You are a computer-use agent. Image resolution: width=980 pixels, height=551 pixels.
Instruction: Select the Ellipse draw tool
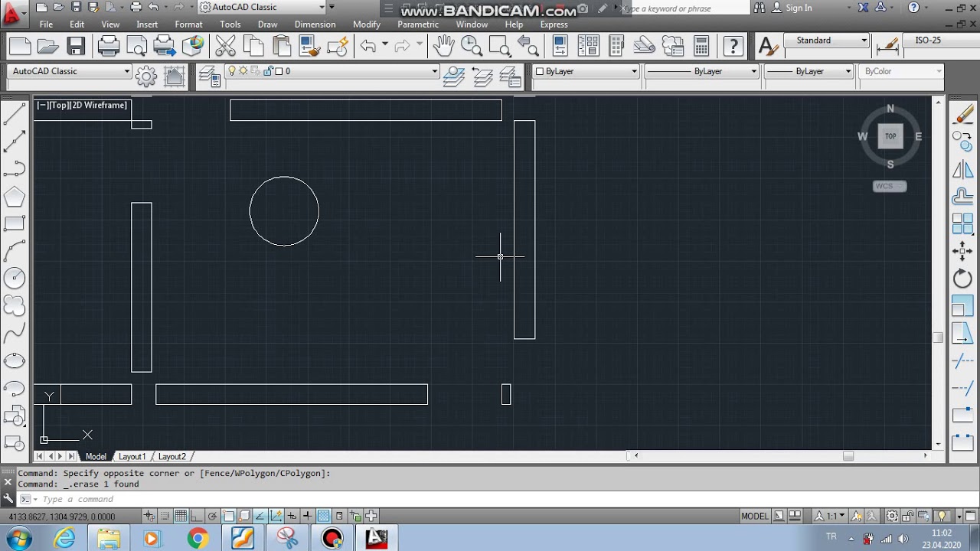pyautogui.click(x=15, y=360)
